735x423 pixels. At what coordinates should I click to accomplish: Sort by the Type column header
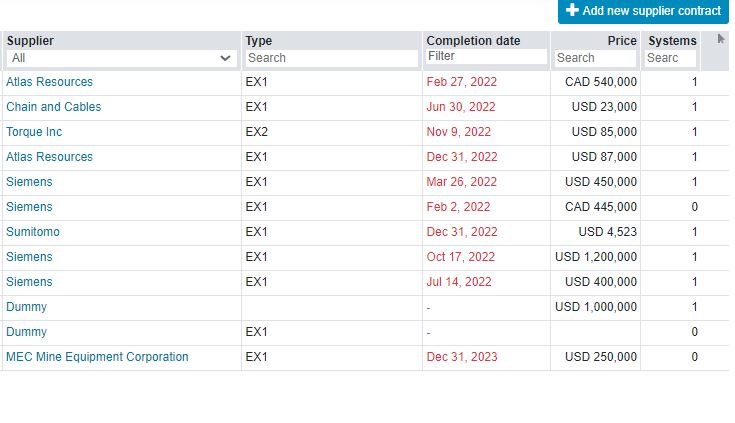click(258, 41)
